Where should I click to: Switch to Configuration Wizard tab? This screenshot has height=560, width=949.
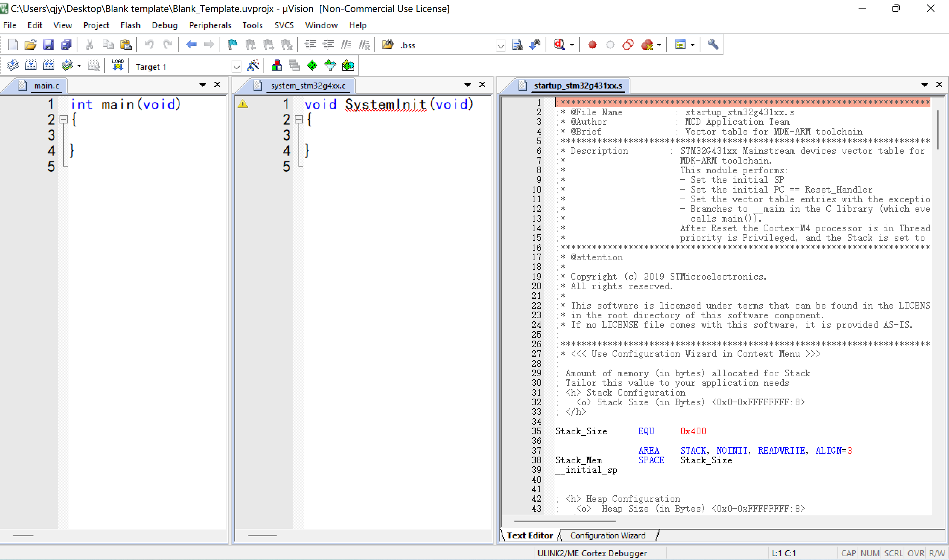tap(608, 535)
